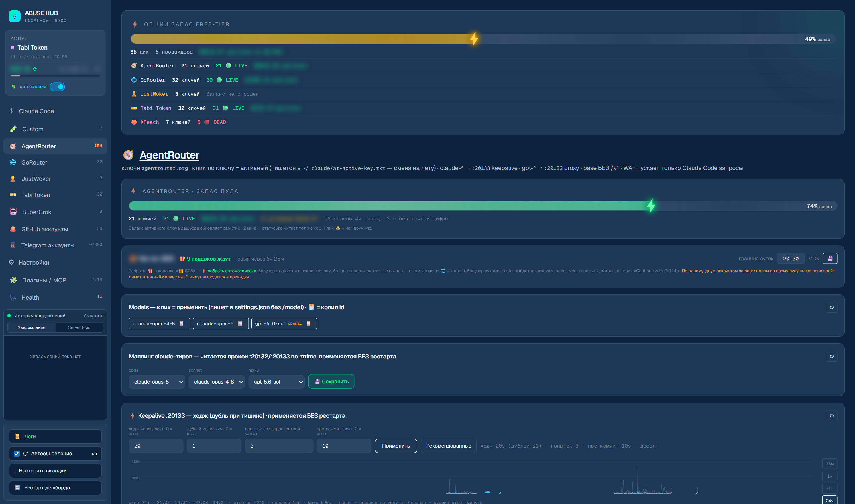Viewport: 855px width, 504px height.
Task: Click the GitHub аккаунты octopus icon
Action: pos(13,229)
